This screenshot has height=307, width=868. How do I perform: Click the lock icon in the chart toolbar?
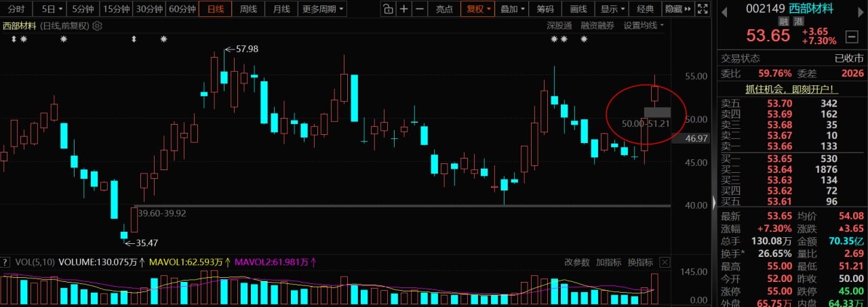point(387,9)
